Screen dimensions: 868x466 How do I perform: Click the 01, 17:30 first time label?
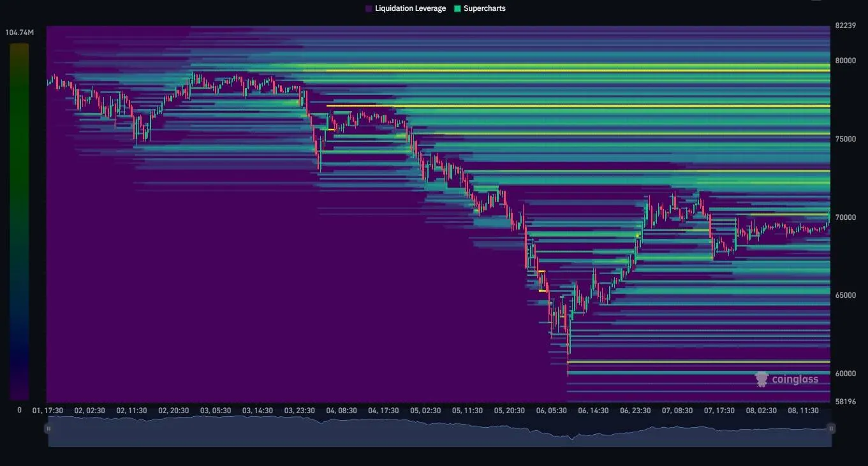[48, 411]
